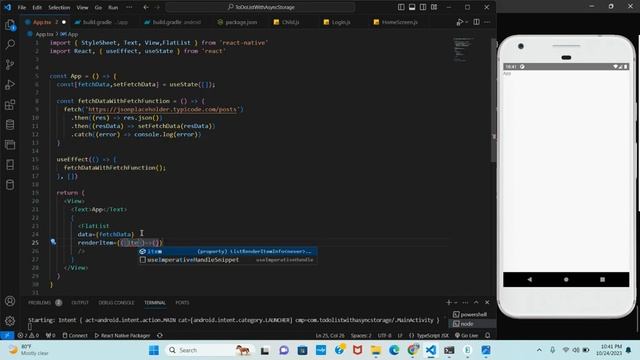This screenshot has height=360, width=640.
Task: Open the mobile device preview icon in activity bar
Action: (10, 164)
